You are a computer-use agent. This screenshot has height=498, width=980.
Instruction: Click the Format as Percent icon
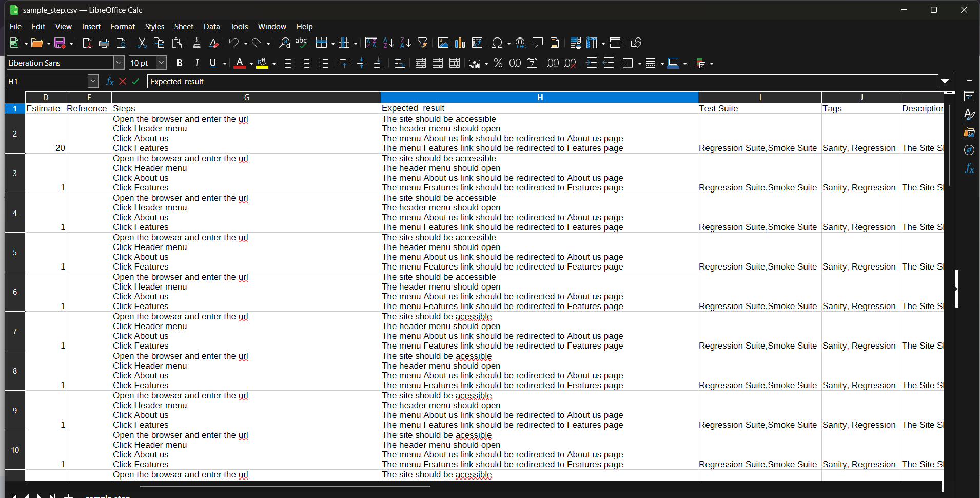tap(498, 63)
